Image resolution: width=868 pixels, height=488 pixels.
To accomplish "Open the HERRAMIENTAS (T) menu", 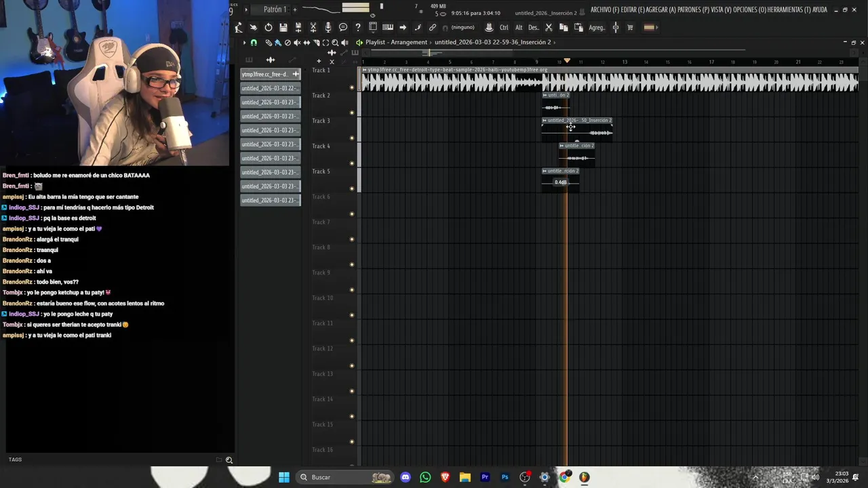I will (x=790, y=9).
